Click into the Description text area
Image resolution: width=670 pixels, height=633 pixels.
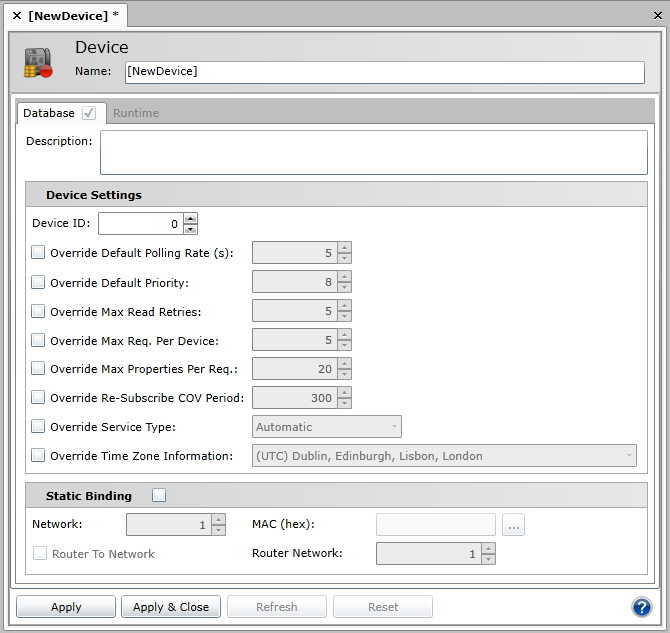373,153
